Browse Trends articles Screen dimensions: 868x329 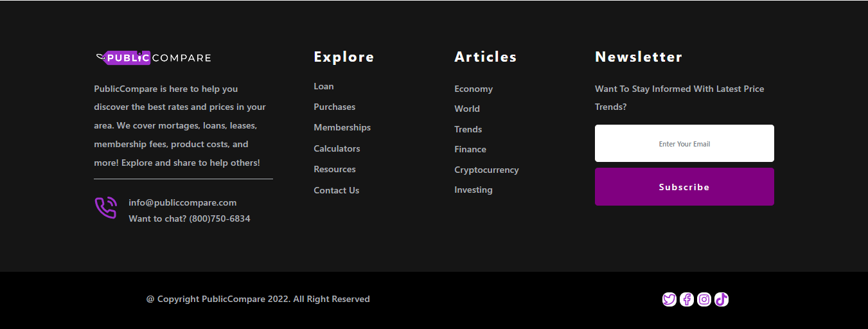[468, 129]
